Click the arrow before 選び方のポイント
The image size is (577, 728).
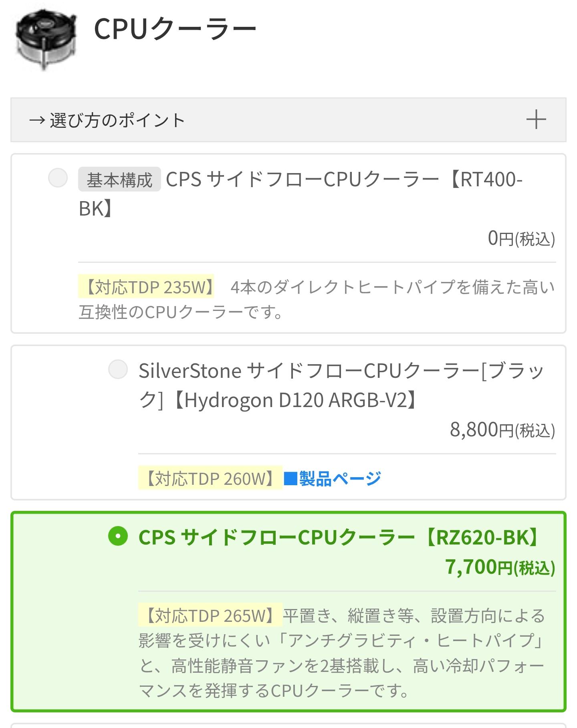[37, 120]
